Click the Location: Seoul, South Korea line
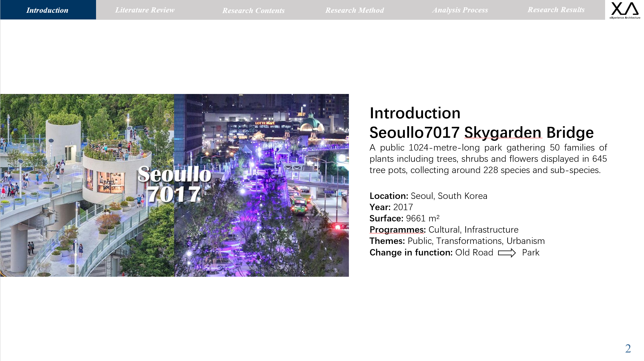 point(428,196)
